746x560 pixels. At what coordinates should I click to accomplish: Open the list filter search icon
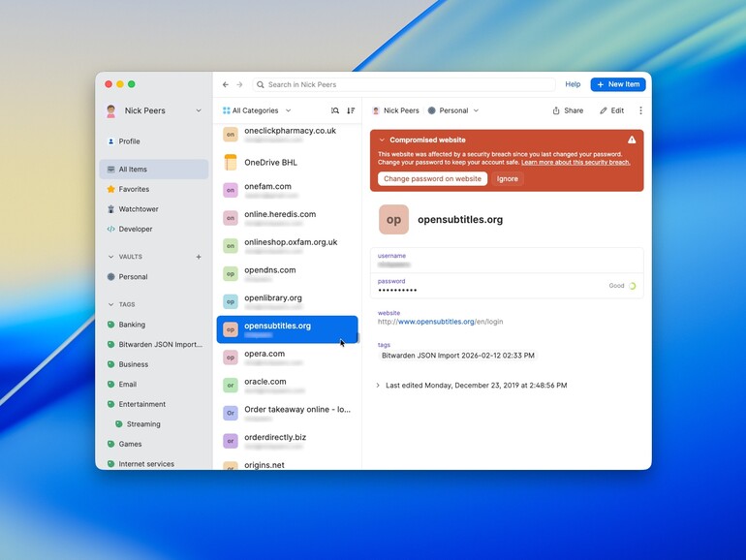pos(335,110)
